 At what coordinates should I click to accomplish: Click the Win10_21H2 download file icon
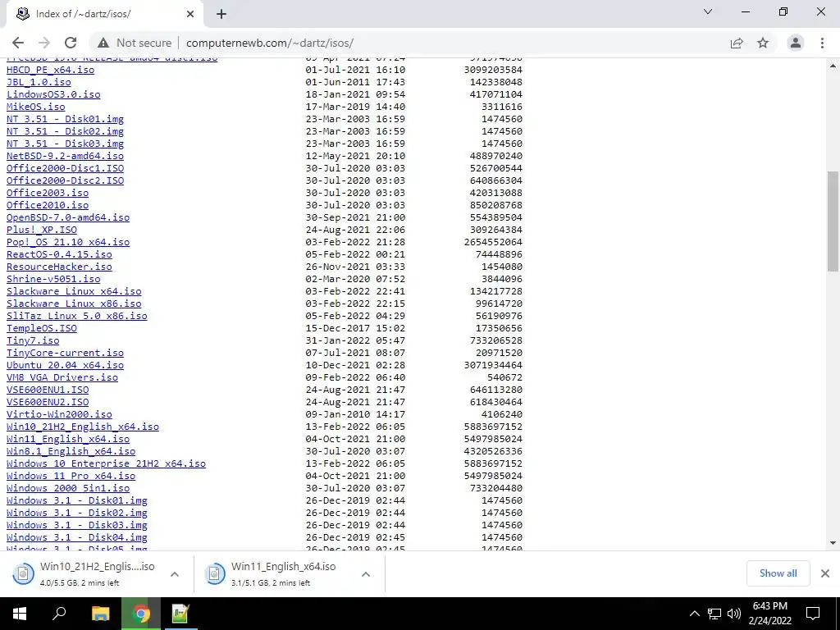click(x=23, y=573)
